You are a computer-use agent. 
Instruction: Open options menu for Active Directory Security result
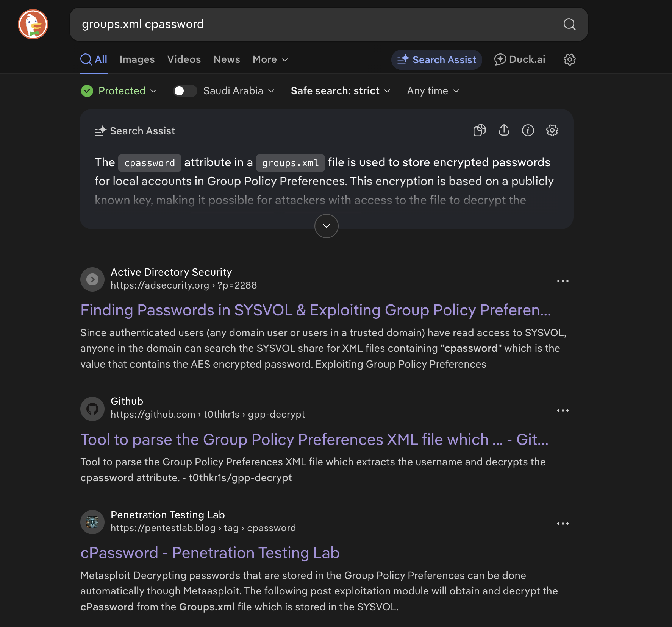point(563,281)
